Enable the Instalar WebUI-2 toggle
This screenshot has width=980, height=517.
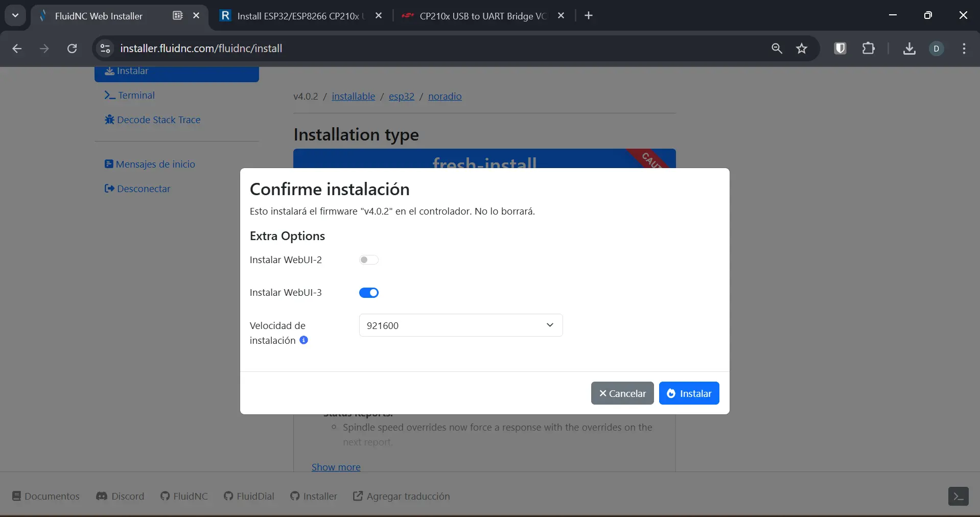368,260
